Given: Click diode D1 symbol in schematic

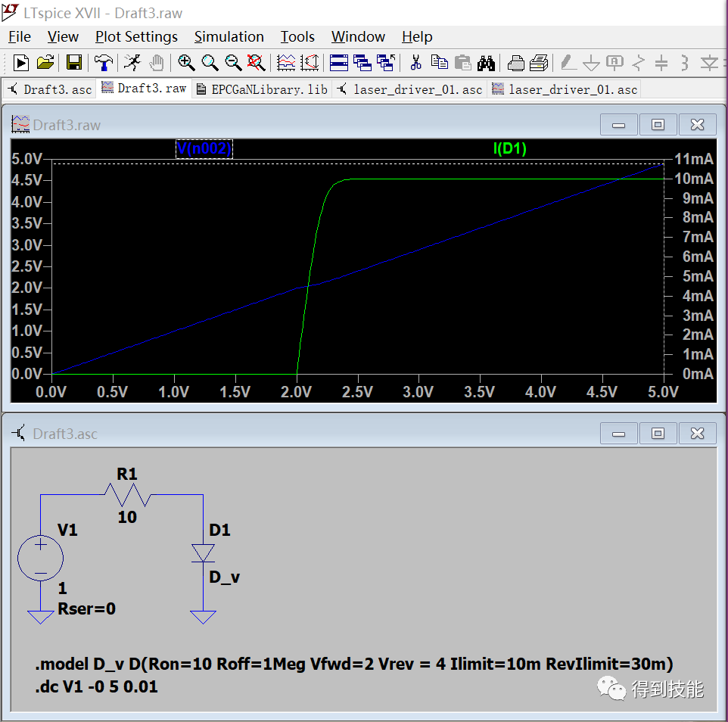Looking at the screenshot, I should click(203, 553).
